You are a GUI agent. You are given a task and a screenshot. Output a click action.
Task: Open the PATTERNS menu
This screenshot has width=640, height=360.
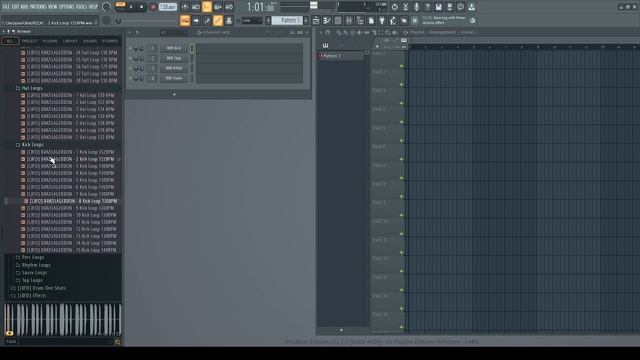tap(38, 7)
